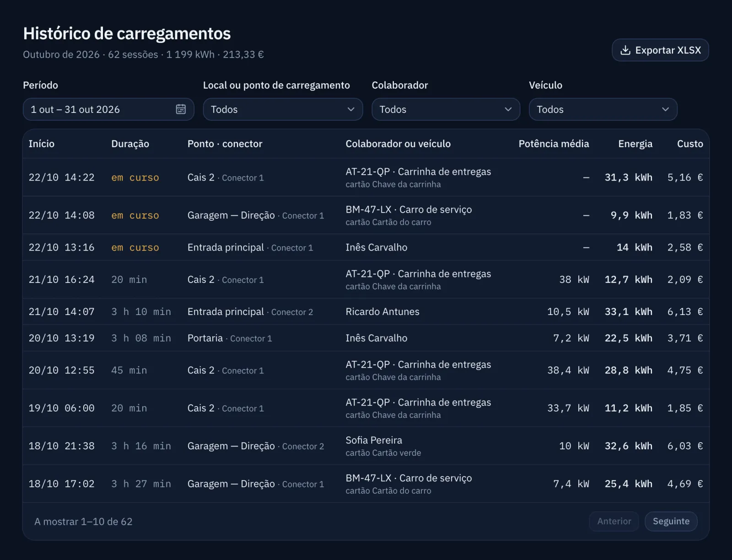Click the 3 h 08 min duration
The image size is (732, 560).
point(141,338)
